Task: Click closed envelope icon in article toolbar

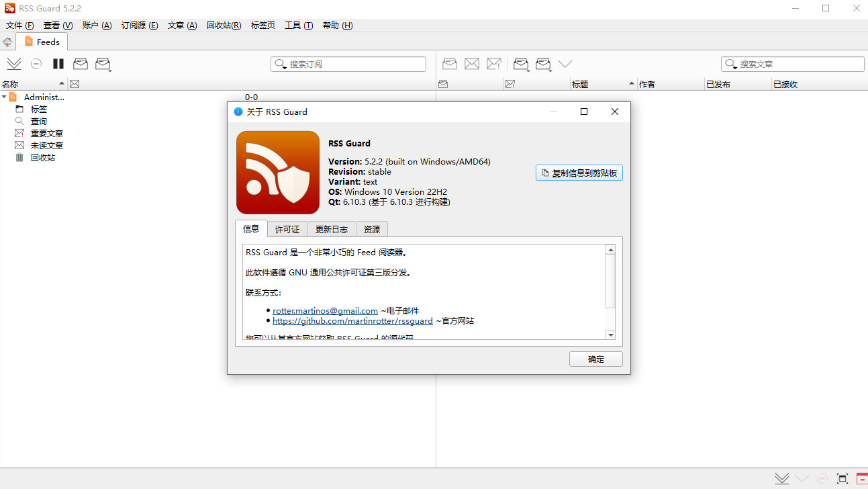Action: 472,64
